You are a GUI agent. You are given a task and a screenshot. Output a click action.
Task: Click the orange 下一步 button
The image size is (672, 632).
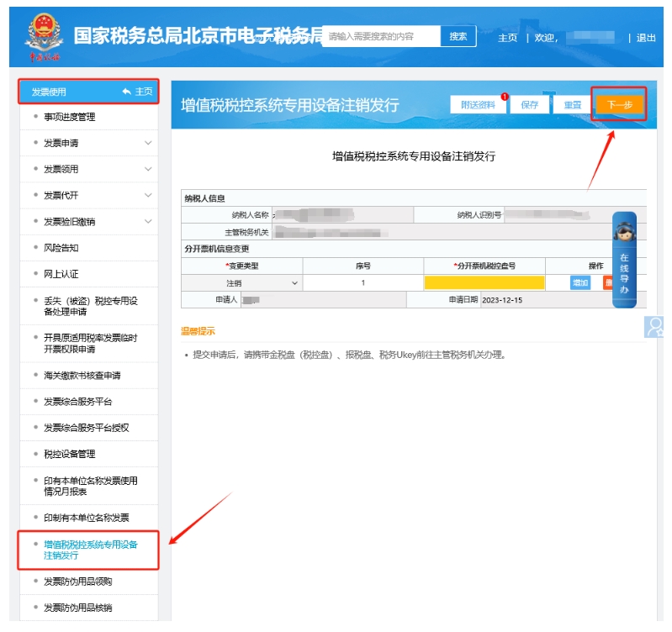click(x=620, y=105)
